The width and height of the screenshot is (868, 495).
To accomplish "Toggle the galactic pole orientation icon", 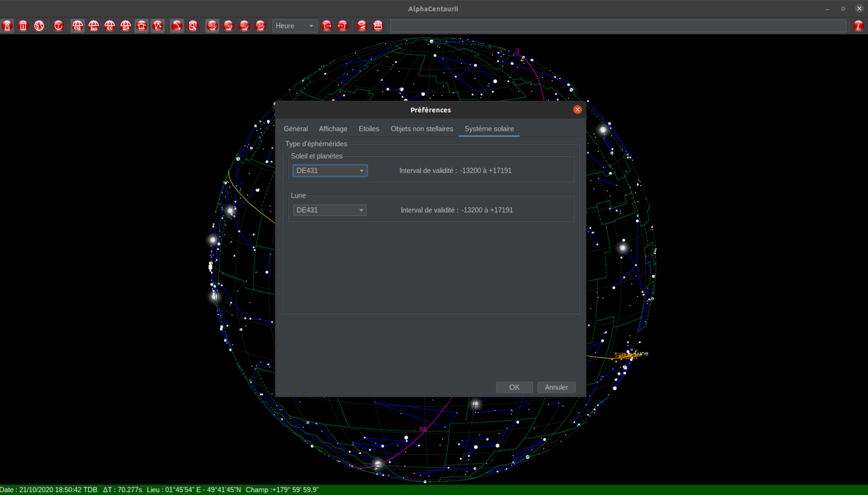I will point(261,25).
